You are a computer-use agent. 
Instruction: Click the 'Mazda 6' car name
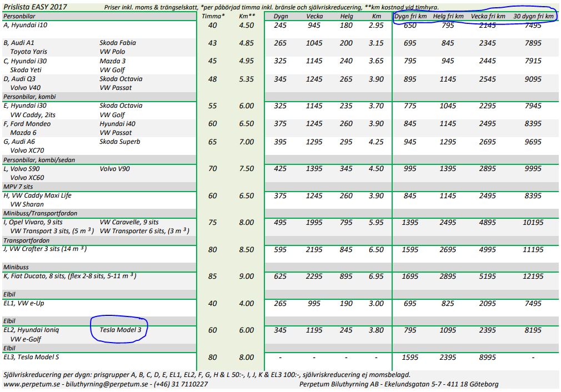coord(23,133)
